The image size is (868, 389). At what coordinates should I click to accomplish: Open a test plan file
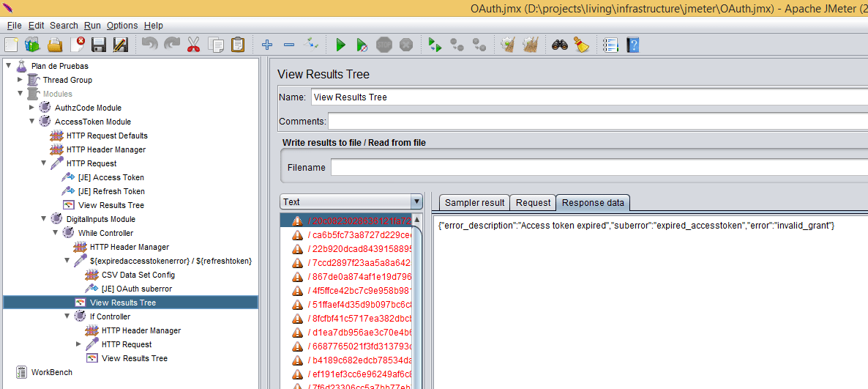(x=55, y=45)
